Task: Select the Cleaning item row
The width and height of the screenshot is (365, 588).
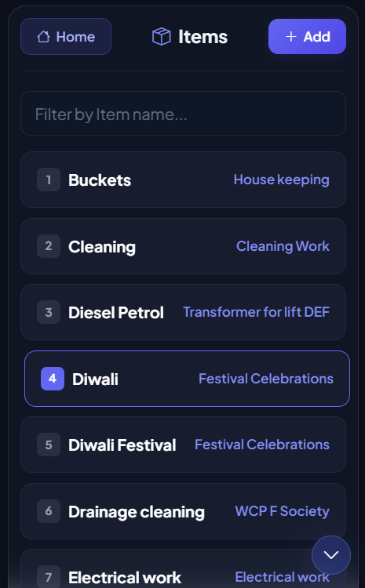Action: 183,246
